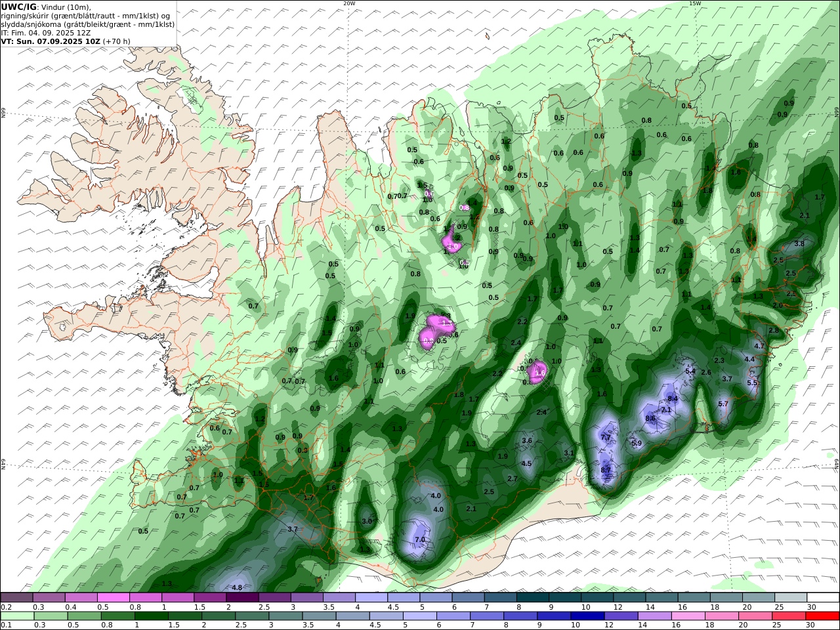Click the 3.8 precipitation value
The height and width of the screenshot is (630, 840).
click(x=799, y=243)
